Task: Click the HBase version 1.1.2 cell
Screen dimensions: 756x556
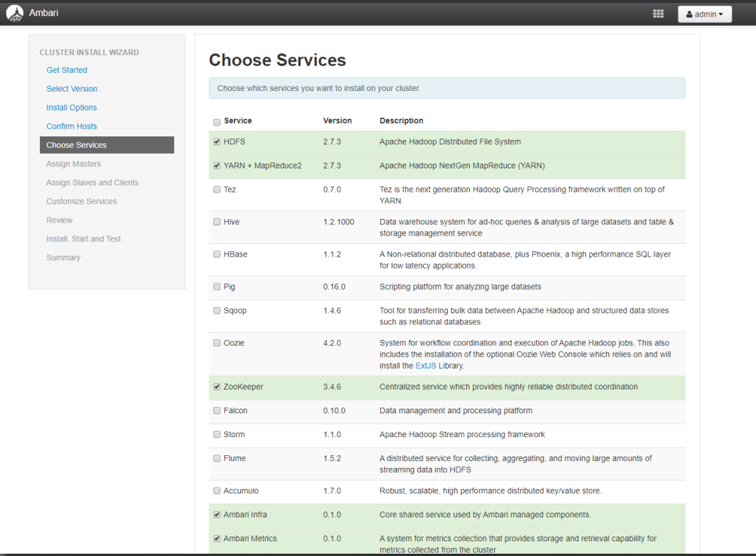Action: [332, 254]
